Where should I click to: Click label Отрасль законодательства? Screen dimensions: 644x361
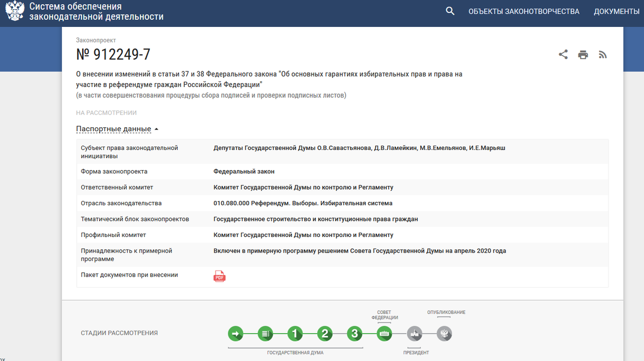121,203
